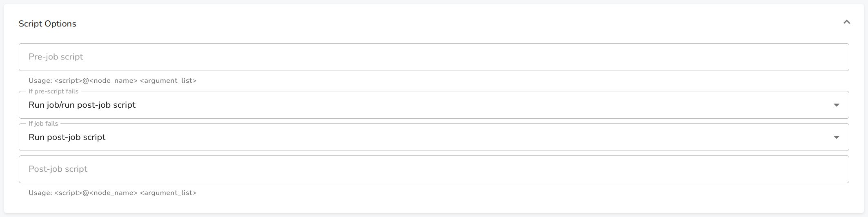Click the Script Options heading
Image resolution: width=868 pixels, height=217 pixels.
[47, 24]
